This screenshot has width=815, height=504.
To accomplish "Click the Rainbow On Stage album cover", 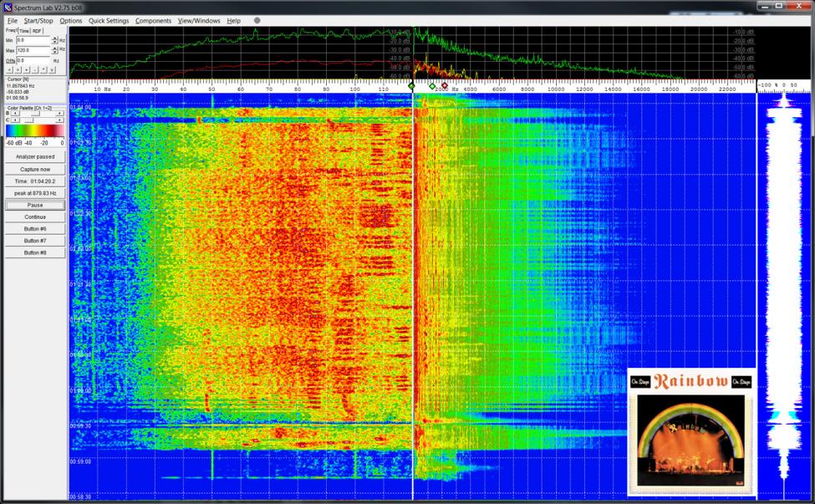I will (690, 432).
